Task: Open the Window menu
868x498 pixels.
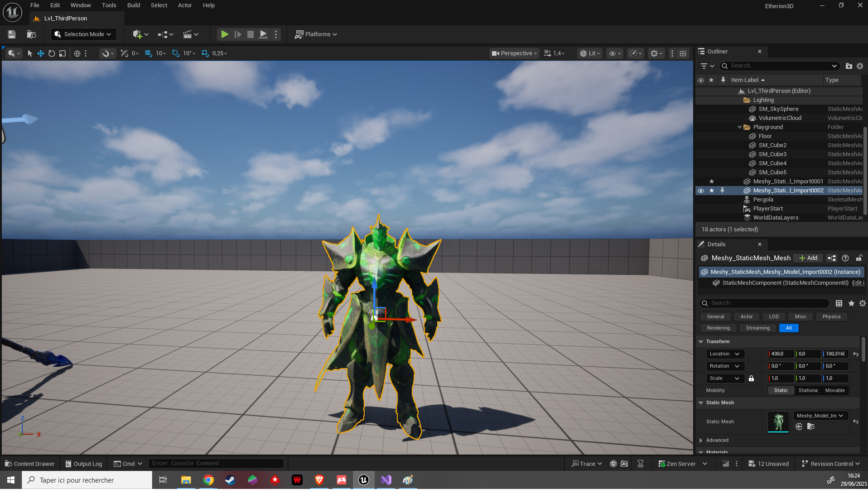Action: pos(81,5)
